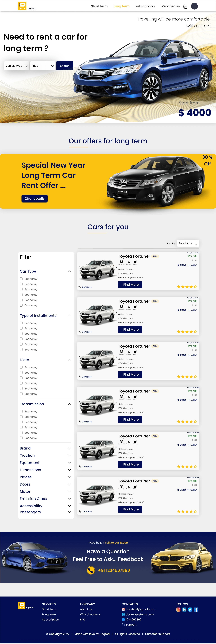The image size is (216, 644).
Task: Go to the Short term menu item
Action: click(99, 6)
